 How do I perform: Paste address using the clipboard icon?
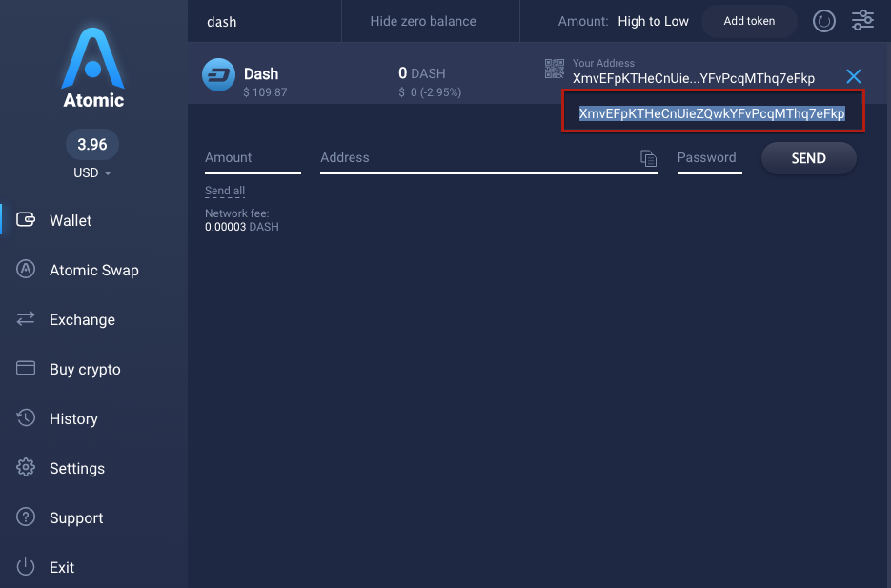pyautogui.click(x=648, y=158)
